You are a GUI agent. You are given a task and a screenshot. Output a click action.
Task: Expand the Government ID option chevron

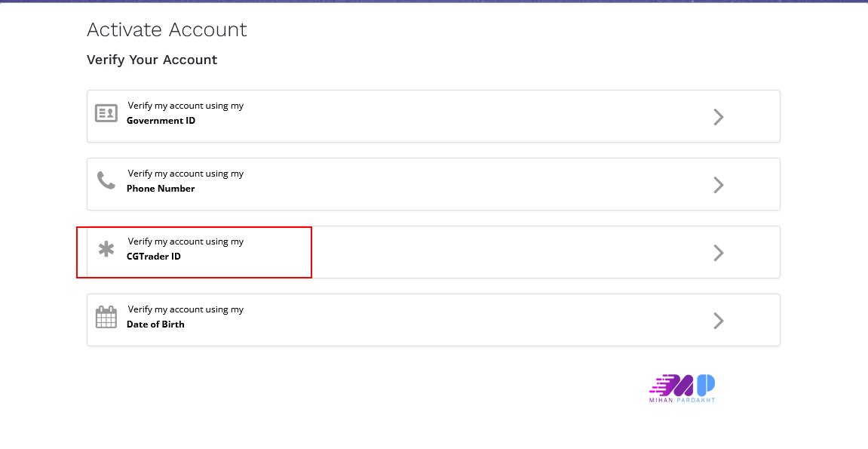click(718, 117)
